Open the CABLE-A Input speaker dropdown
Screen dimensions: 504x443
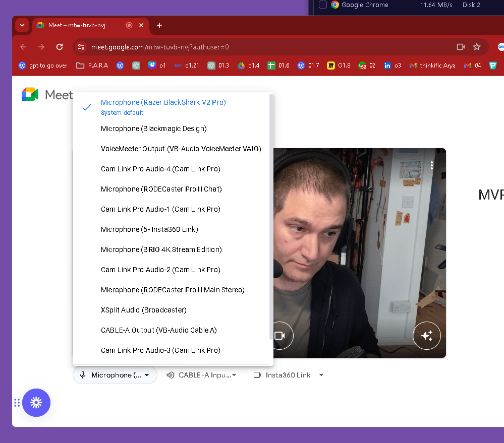(201, 375)
